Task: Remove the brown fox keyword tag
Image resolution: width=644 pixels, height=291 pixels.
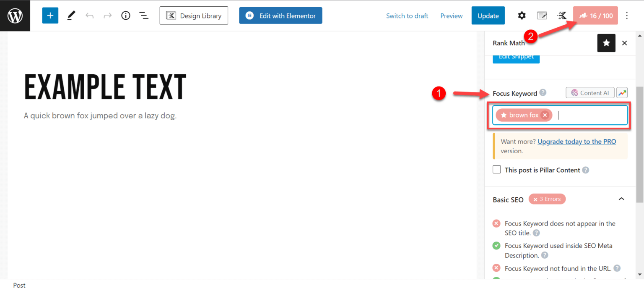Action: tap(545, 115)
